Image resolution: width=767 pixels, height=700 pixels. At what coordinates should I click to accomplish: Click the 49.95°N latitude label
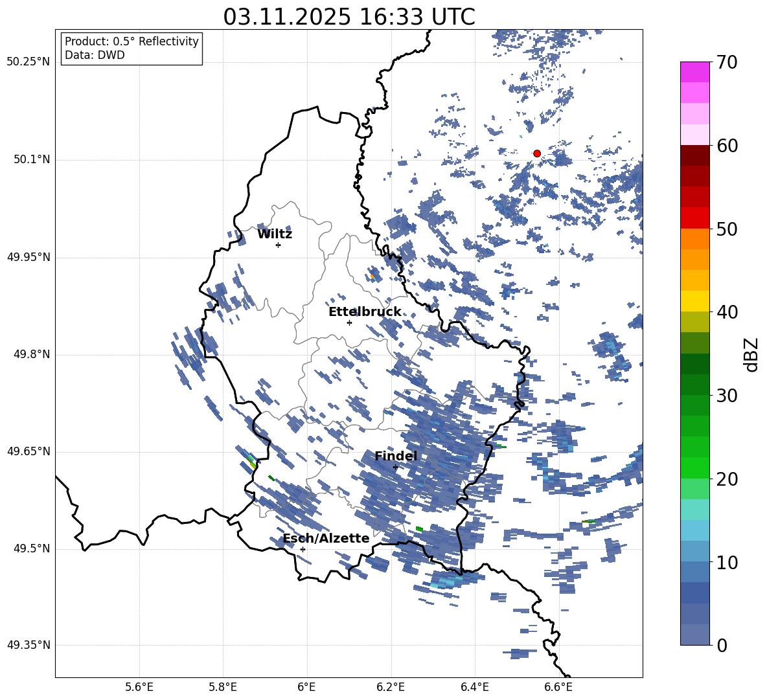click(x=29, y=257)
